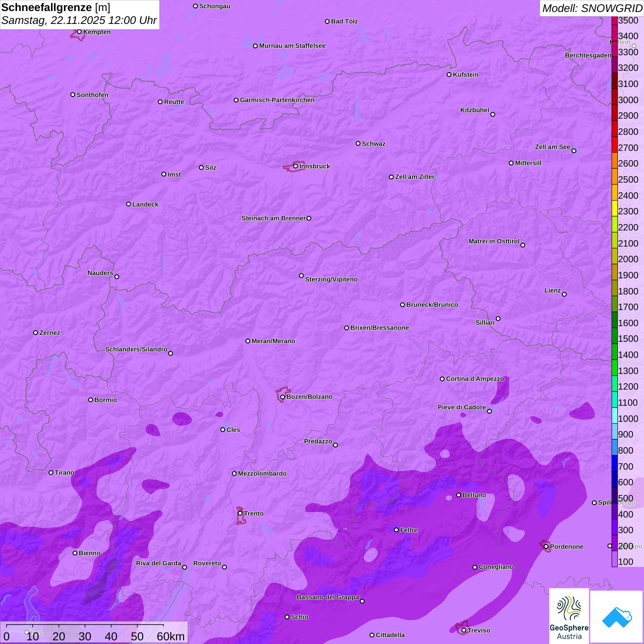Click the "60km" scale bar label
This screenshot has height=644, width=644.
pyautogui.click(x=171, y=636)
